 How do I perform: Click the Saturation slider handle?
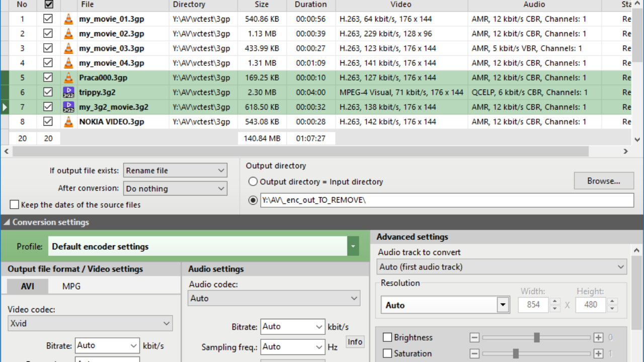pos(516,354)
